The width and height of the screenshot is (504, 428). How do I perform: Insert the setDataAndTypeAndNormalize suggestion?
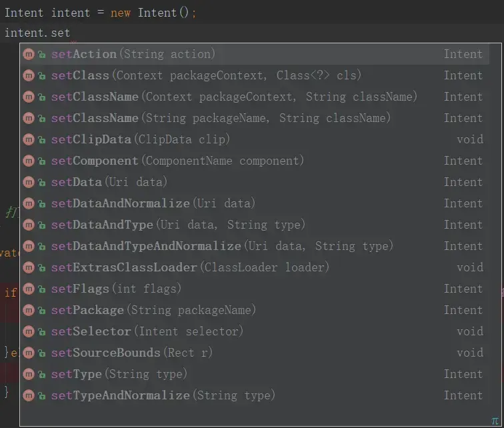click(x=222, y=247)
